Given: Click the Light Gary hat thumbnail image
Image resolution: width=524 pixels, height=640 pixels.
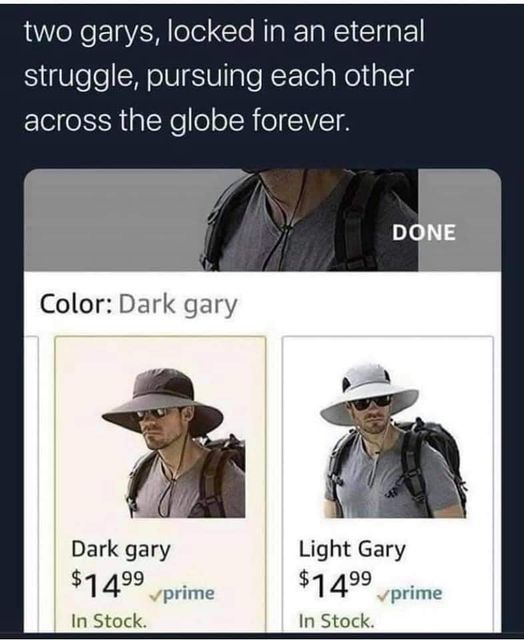Looking at the screenshot, I should pos(394,441).
